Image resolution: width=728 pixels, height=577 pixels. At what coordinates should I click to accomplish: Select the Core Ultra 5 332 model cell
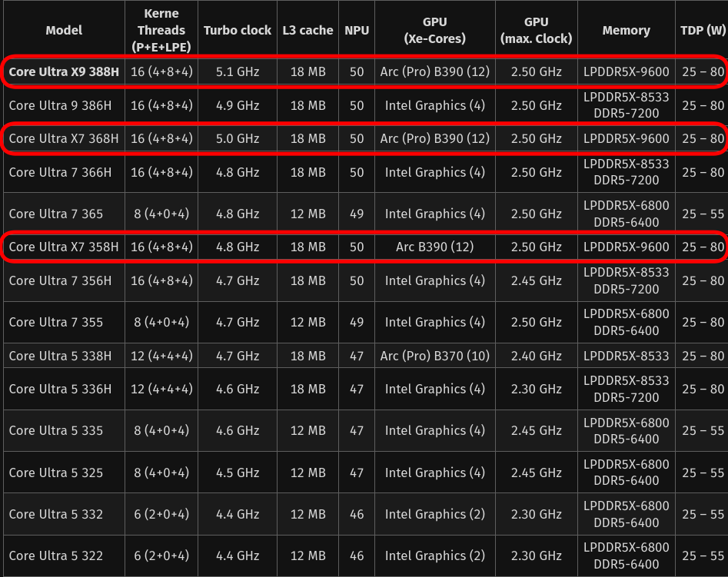pyautogui.click(x=55, y=514)
